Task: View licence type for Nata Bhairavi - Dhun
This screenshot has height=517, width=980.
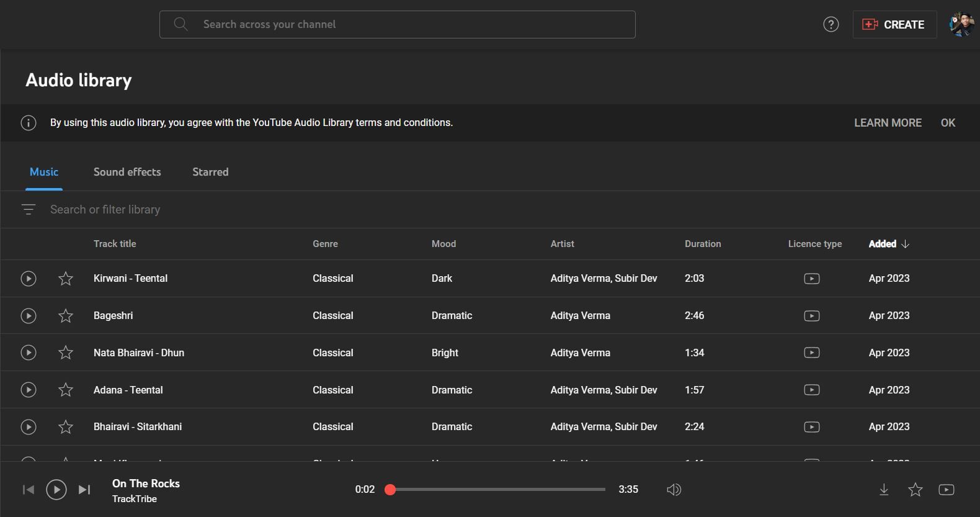Action: 812,353
